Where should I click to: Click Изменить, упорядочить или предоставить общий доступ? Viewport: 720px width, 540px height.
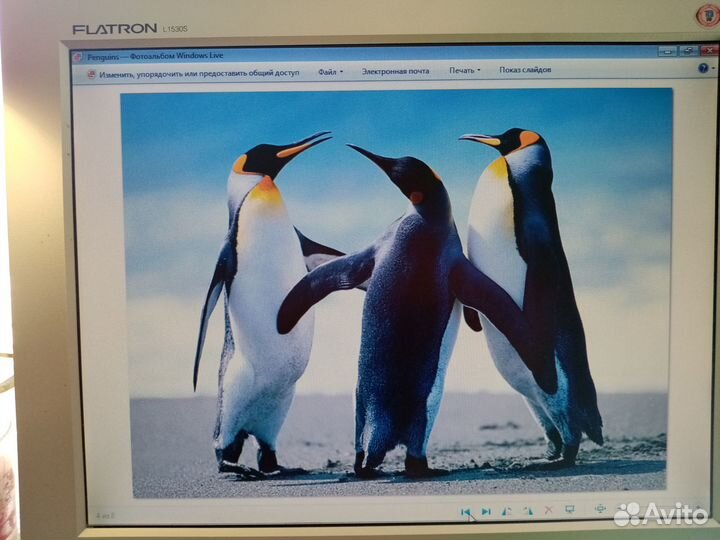(x=199, y=73)
